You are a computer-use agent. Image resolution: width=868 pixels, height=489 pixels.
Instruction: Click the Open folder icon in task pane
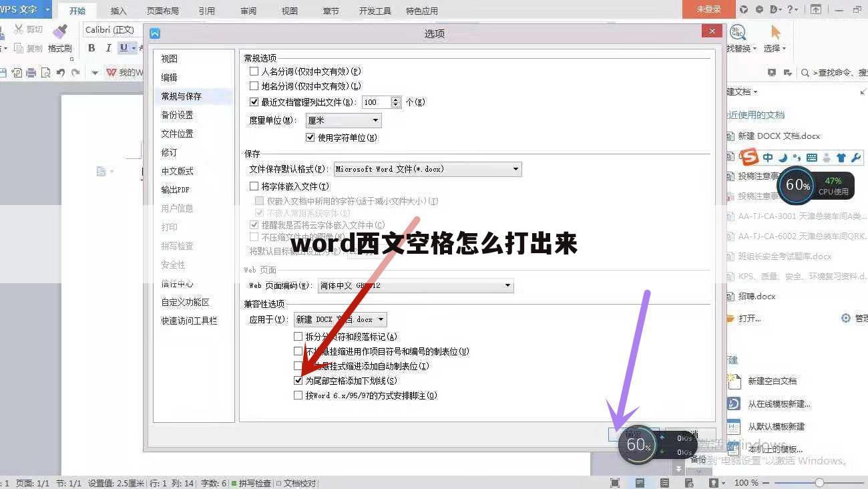pos(730,319)
